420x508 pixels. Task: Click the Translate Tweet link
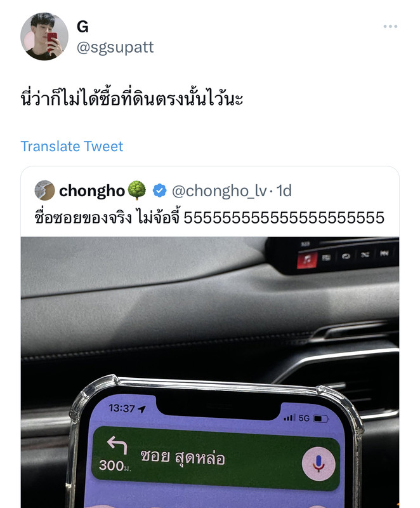72,147
